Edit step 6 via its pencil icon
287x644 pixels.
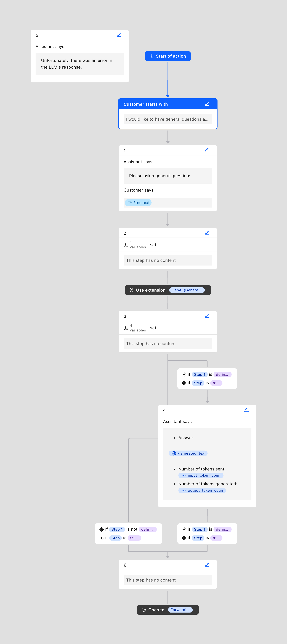(207, 565)
